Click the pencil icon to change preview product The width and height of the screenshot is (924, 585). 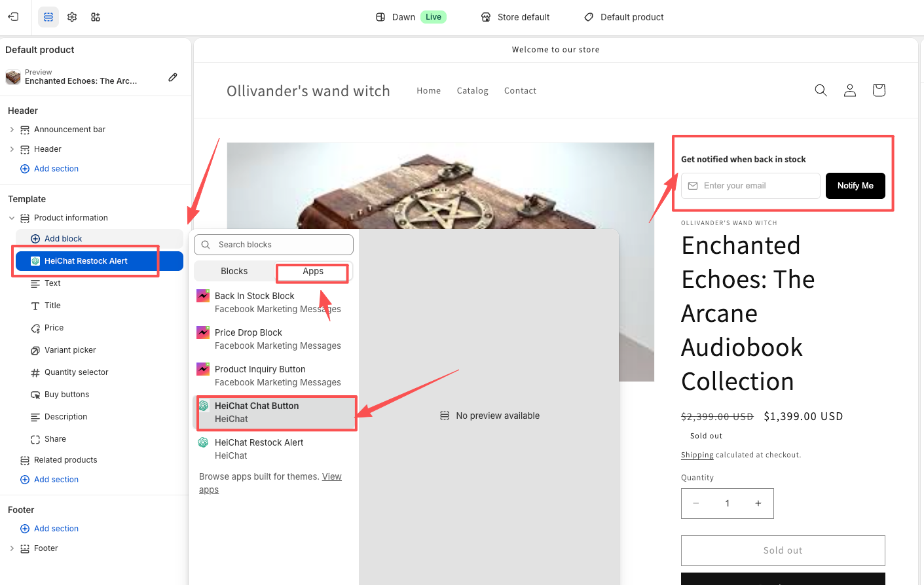[x=173, y=77]
